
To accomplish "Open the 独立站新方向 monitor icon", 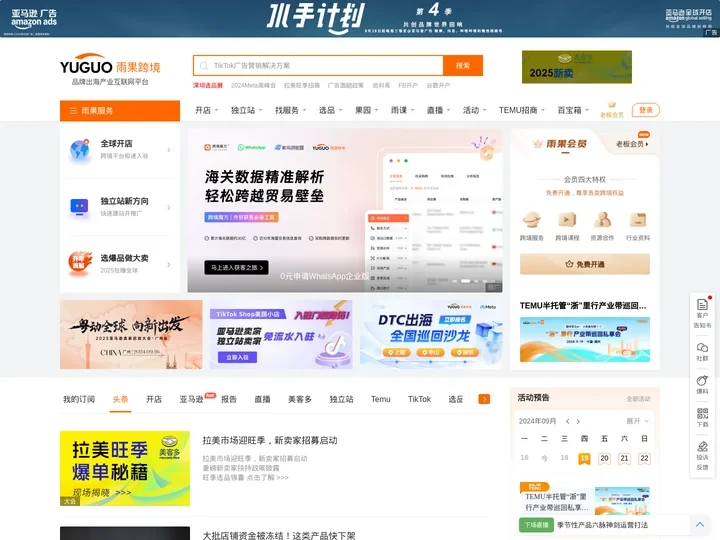I will (79, 207).
